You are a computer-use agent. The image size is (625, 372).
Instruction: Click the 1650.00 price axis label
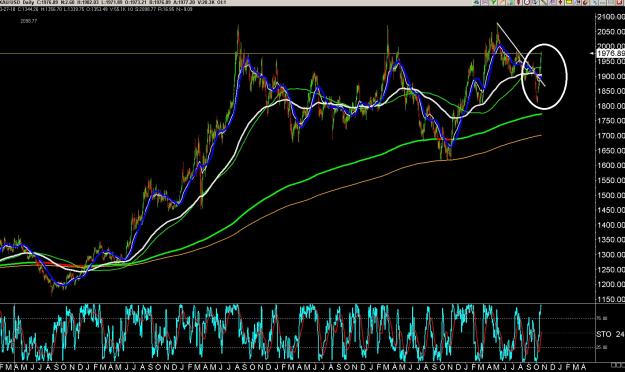611,151
